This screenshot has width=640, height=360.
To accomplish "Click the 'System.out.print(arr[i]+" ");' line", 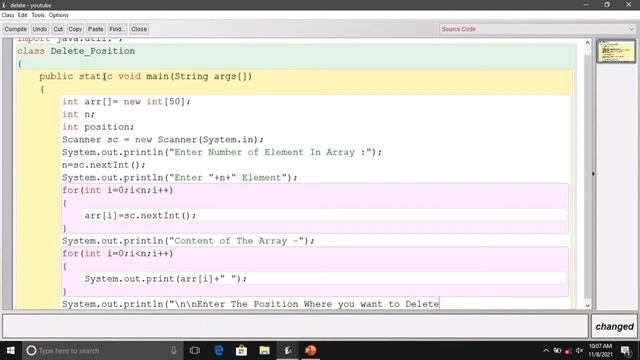I will point(165,279).
